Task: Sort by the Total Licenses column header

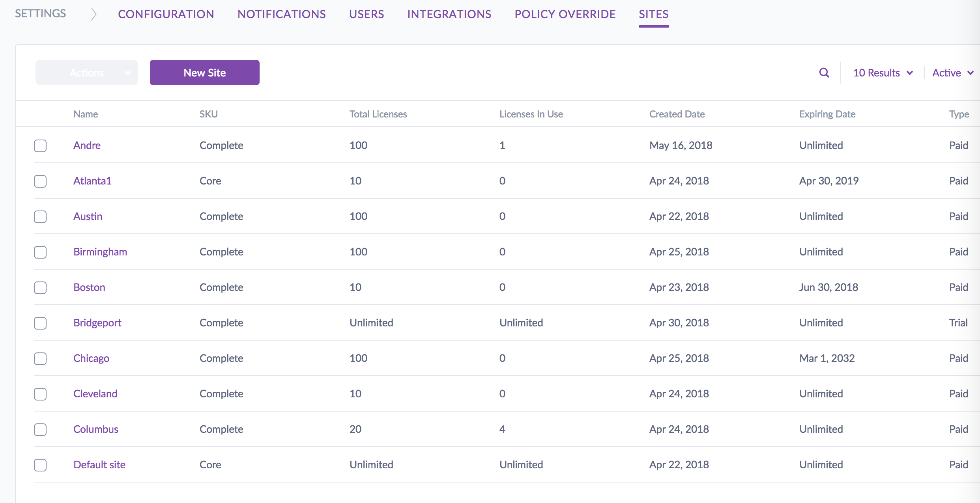Action: point(378,114)
